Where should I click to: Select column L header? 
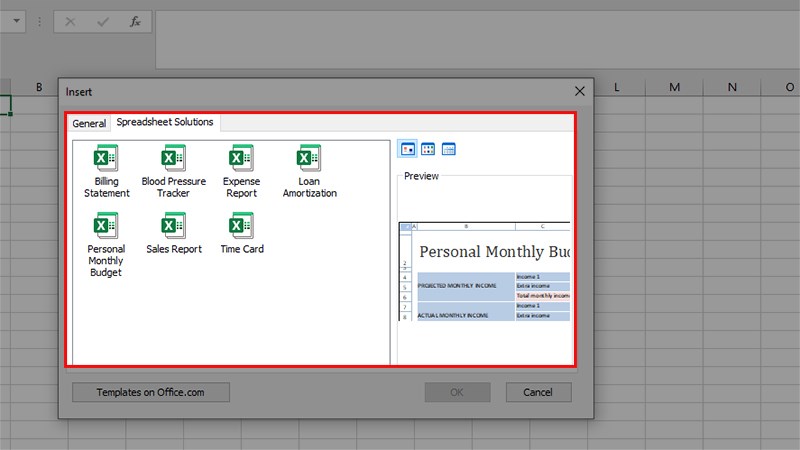[616, 87]
